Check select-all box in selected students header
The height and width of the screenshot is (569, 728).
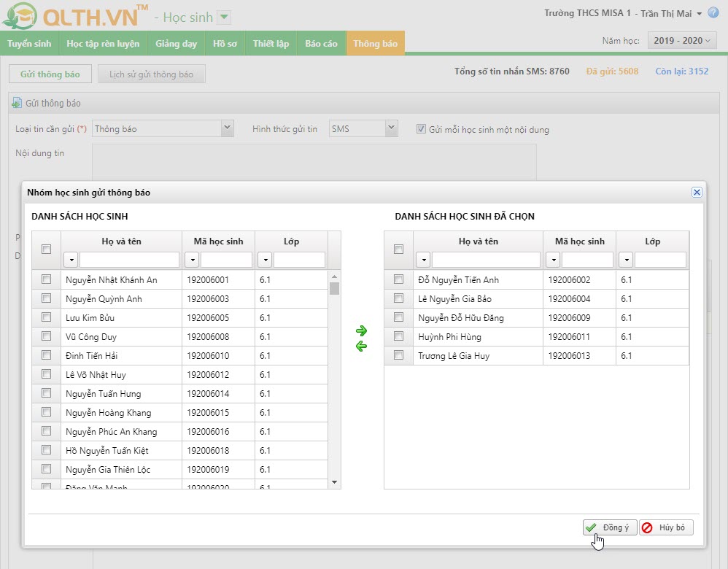pyautogui.click(x=399, y=249)
